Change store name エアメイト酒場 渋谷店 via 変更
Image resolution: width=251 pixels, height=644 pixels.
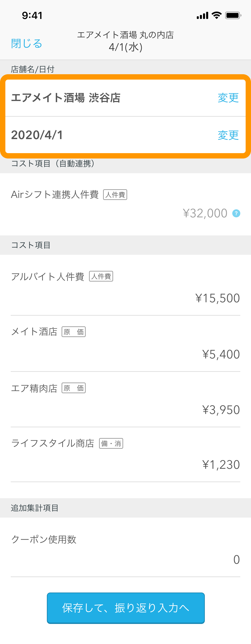228,98
